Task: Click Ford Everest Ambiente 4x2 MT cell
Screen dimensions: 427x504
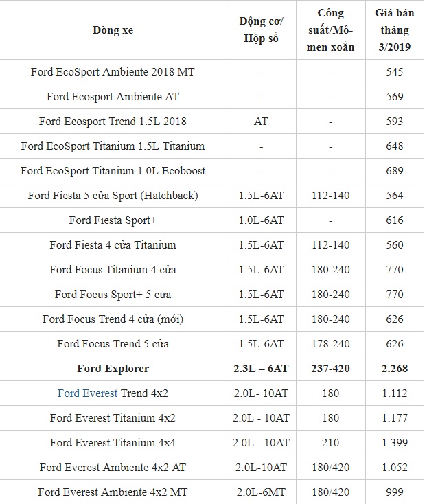Action: [113, 492]
